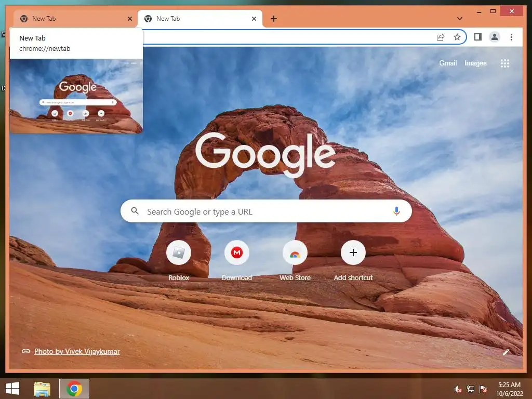Click the Google logo
The image size is (532, 399).
(x=265, y=154)
